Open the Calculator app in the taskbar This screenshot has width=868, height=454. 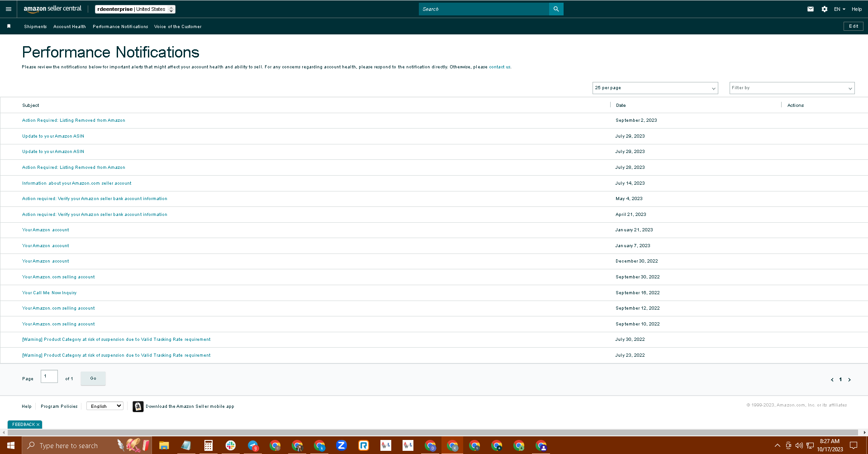[x=208, y=445]
